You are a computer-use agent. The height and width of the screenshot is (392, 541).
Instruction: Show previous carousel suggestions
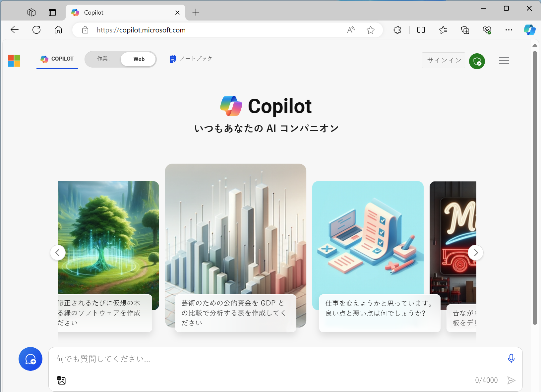(x=58, y=253)
